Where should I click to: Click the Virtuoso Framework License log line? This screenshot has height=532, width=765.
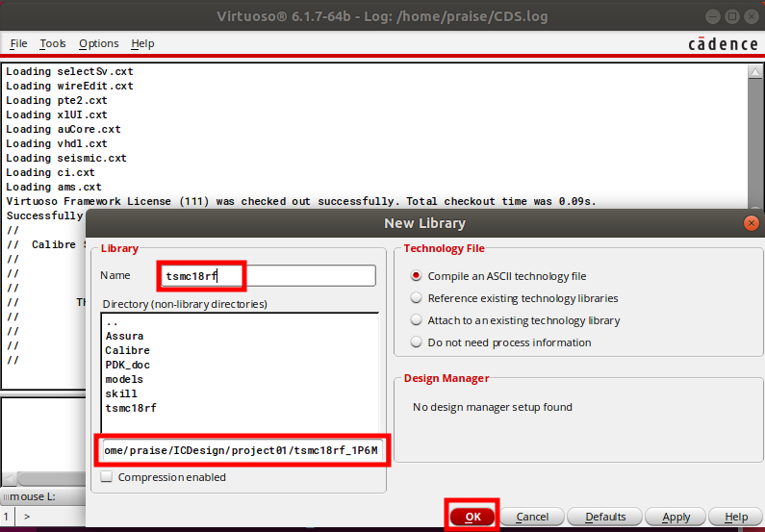point(301,201)
